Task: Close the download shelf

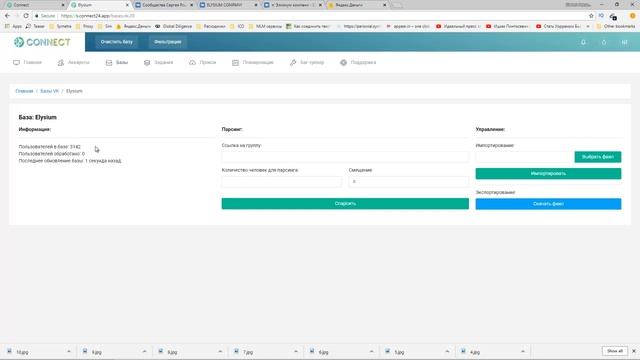Action: (x=633, y=351)
